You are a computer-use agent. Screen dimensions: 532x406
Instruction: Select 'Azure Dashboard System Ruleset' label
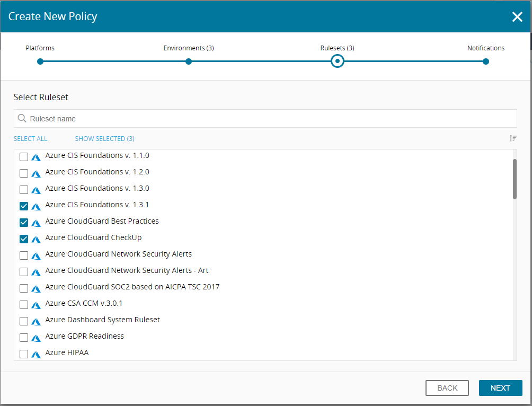point(102,320)
